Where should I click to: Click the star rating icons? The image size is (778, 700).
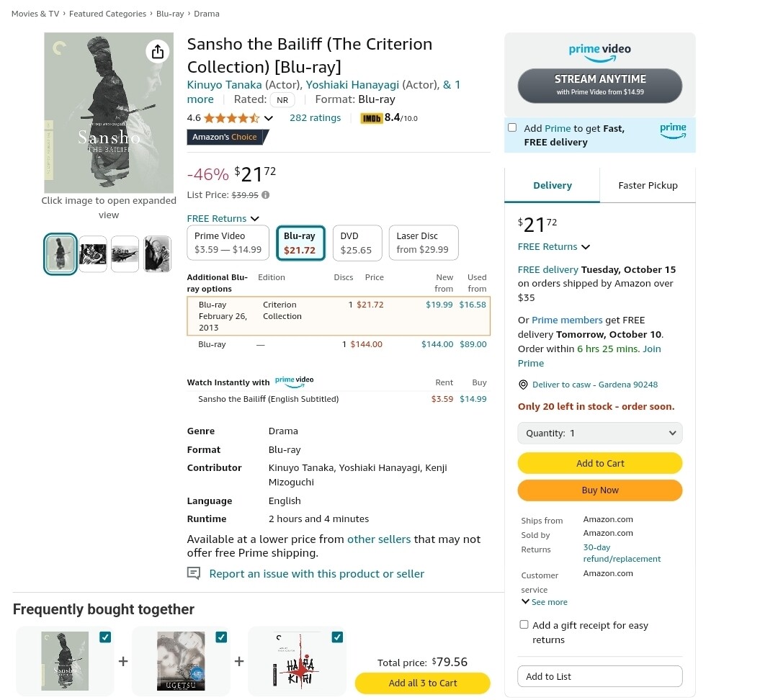231,118
